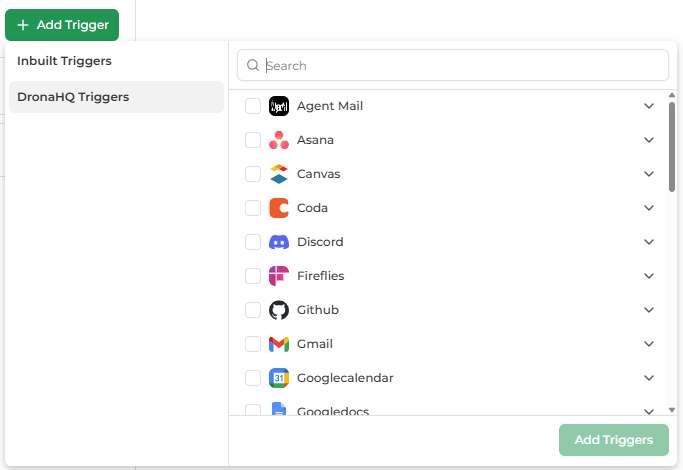Click the Github label text
The width and height of the screenshot is (683, 470).
(x=318, y=310)
